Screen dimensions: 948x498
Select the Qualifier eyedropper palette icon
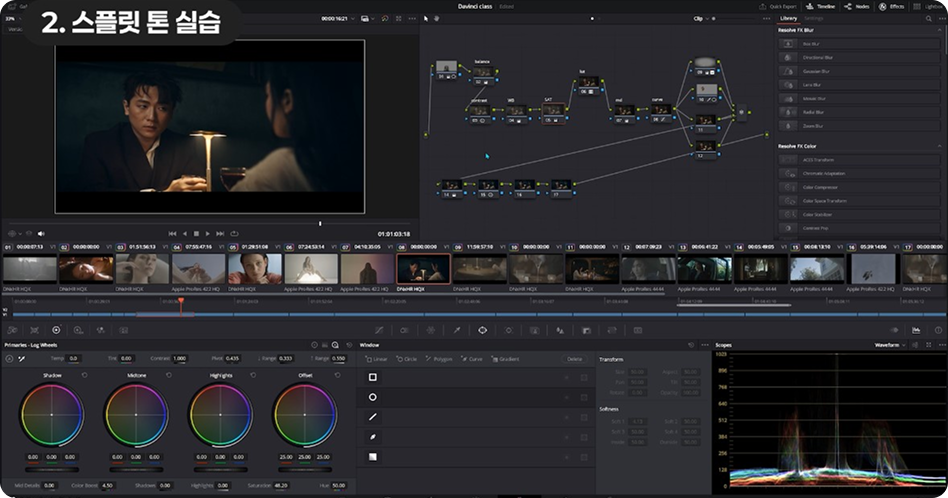[x=456, y=329]
